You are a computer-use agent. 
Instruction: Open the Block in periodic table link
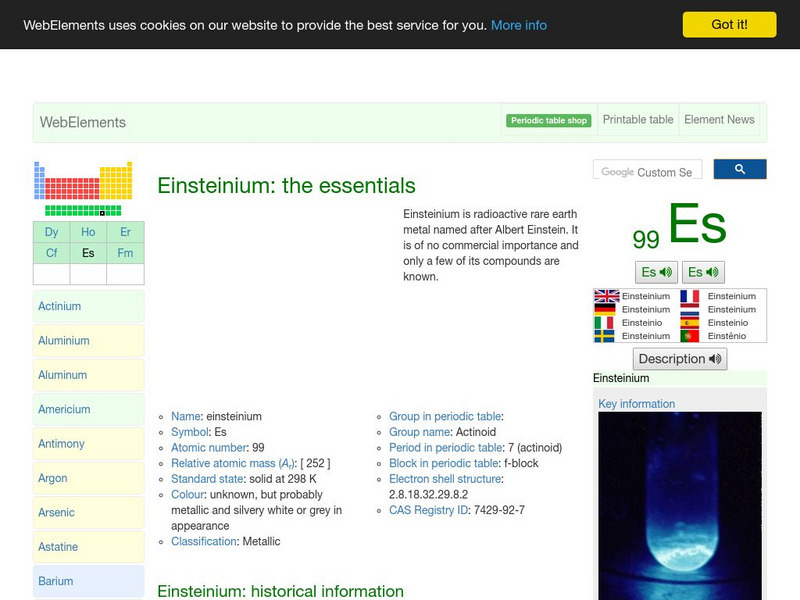point(443,463)
